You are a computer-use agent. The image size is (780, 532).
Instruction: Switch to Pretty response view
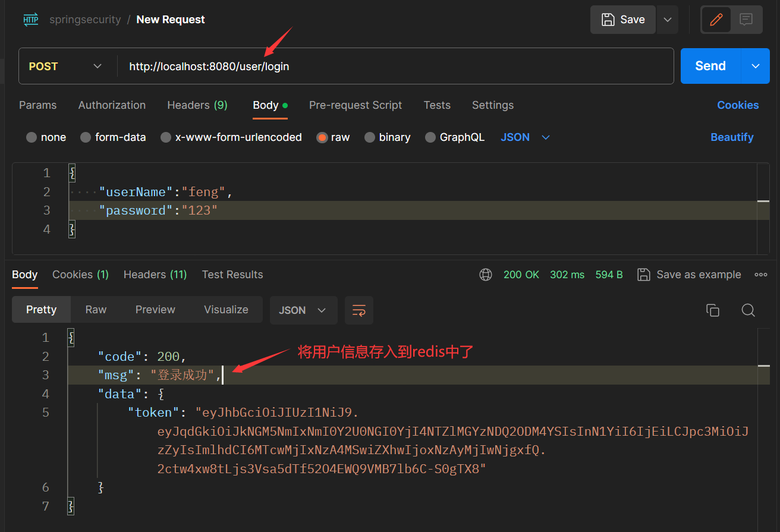click(42, 310)
